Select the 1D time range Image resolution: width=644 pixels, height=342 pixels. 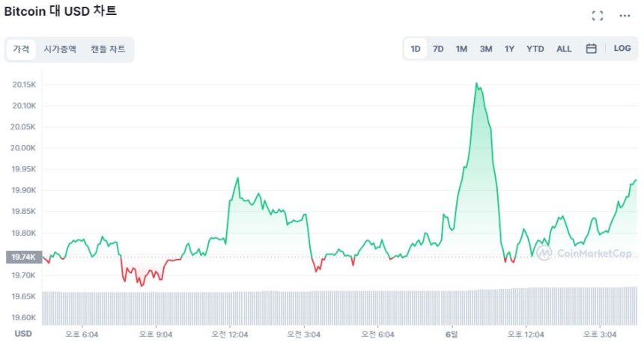[x=416, y=49]
